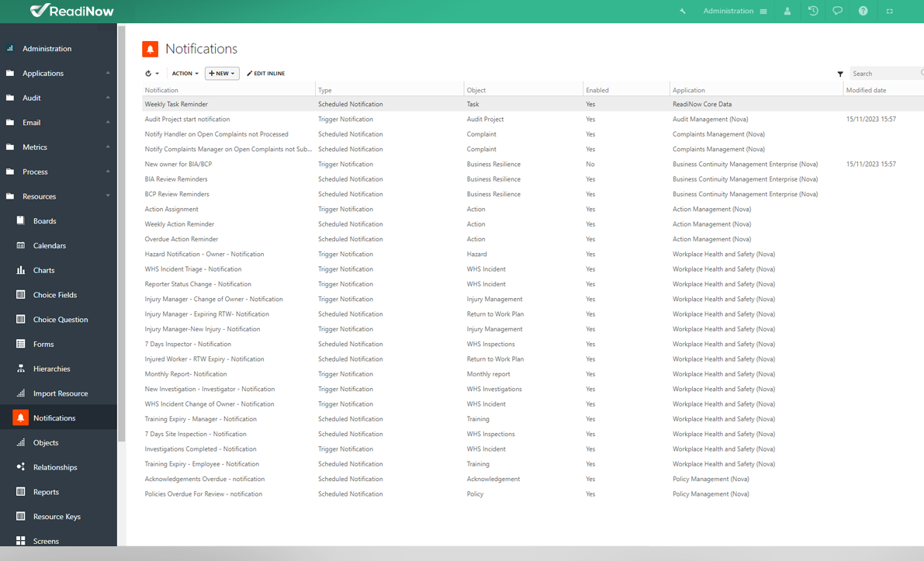This screenshot has height=561, width=924.
Task: Click the Search input field
Action: (x=886, y=74)
